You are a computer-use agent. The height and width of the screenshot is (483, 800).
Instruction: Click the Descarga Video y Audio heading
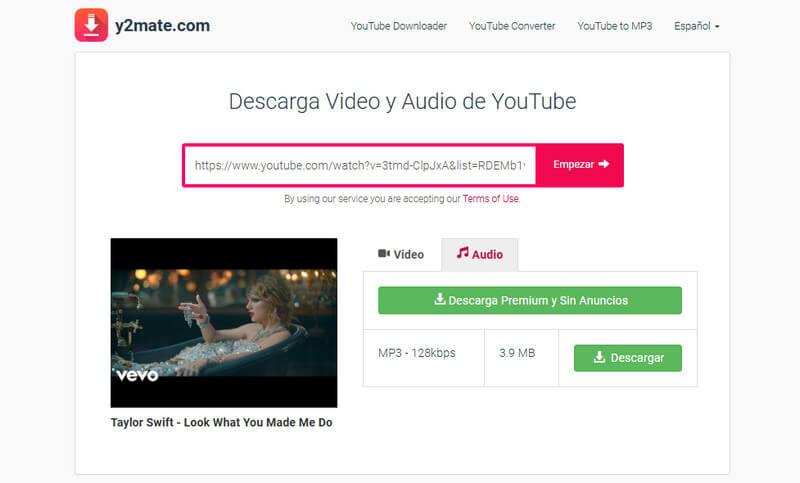[x=402, y=101]
